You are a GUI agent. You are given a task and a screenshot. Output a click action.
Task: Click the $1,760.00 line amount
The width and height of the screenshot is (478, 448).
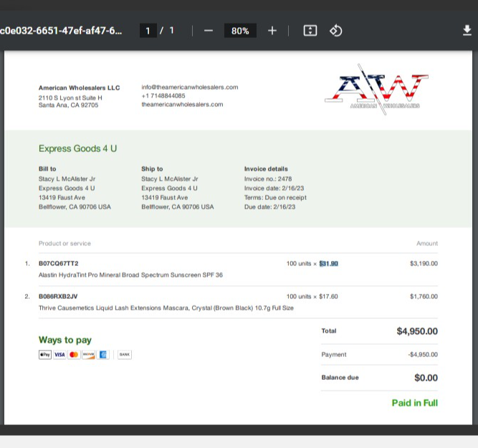pos(424,297)
